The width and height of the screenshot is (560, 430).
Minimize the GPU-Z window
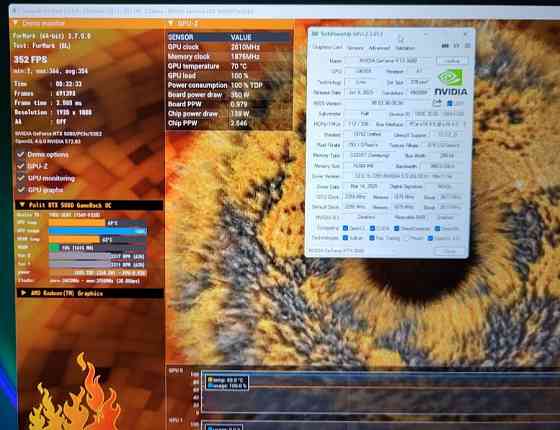(x=425, y=34)
